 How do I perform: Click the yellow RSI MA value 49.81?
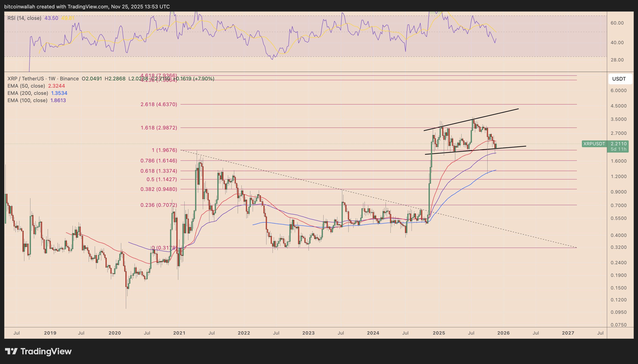coord(68,18)
